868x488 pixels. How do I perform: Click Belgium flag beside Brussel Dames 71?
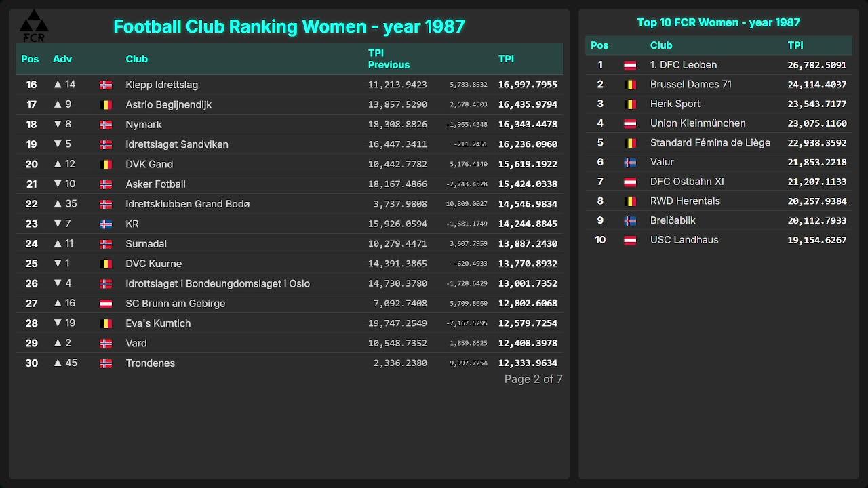pyautogui.click(x=630, y=85)
